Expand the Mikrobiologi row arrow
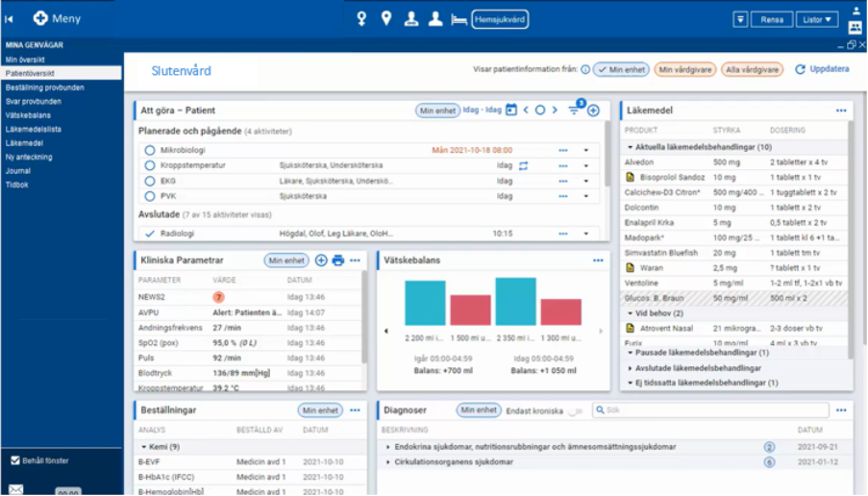This screenshot has height=496, width=868. click(x=585, y=150)
